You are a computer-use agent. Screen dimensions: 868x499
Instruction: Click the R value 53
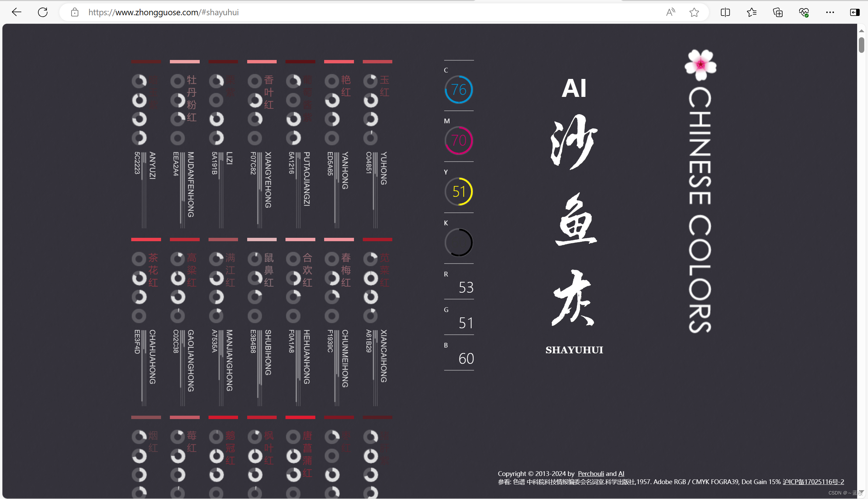[466, 287]
